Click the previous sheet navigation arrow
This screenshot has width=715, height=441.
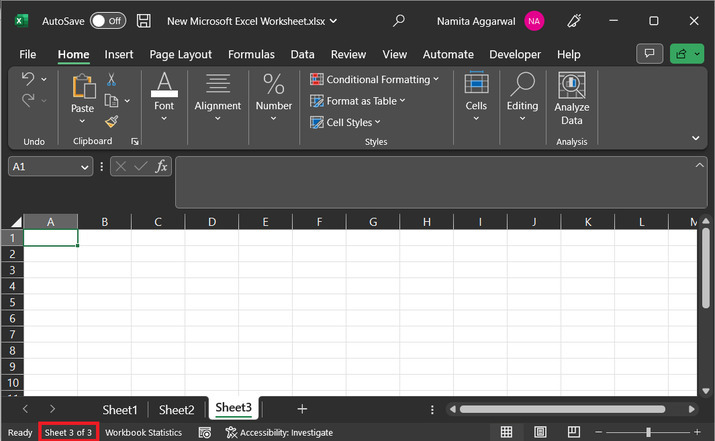[x=26, y=409]
